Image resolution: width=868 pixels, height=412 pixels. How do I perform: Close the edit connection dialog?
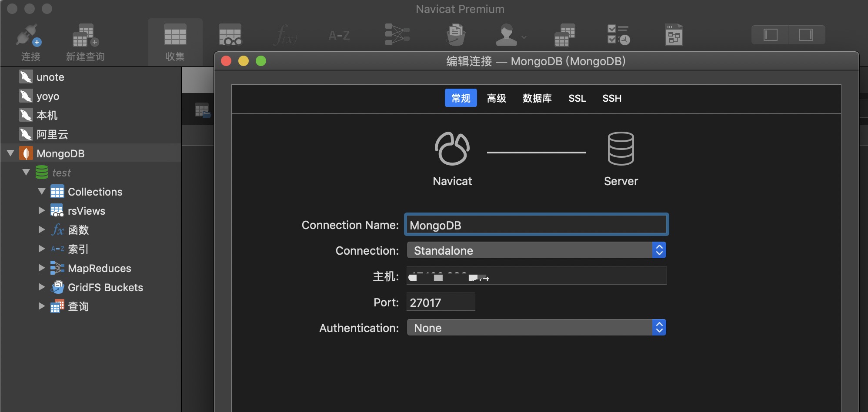(x=226, y=61)
